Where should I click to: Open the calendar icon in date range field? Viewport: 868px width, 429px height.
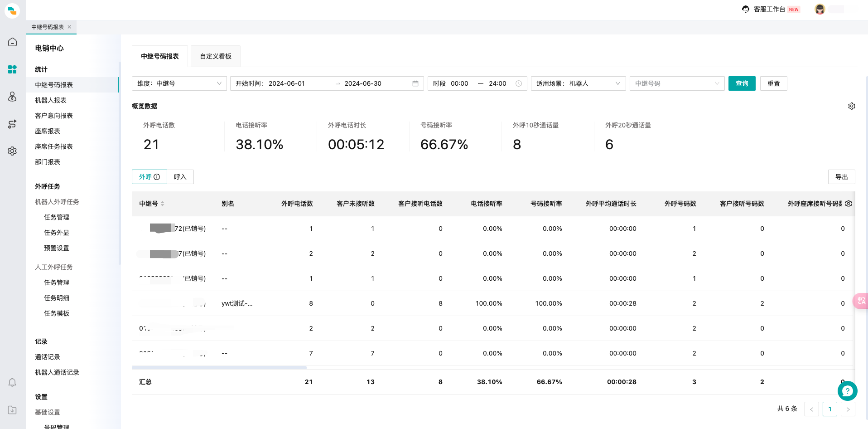[x=415, y=83]
